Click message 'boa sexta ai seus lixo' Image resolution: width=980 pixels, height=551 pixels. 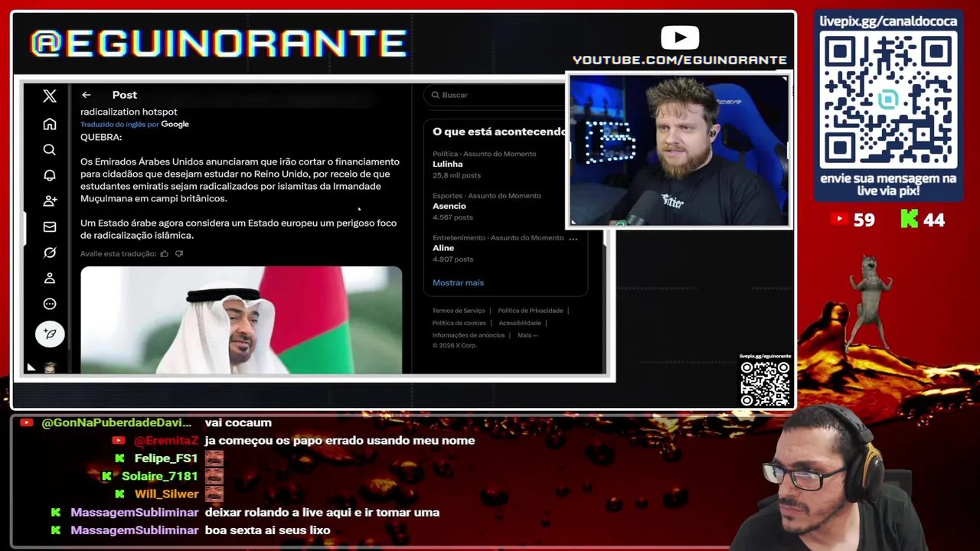click(x=267, y=530)
